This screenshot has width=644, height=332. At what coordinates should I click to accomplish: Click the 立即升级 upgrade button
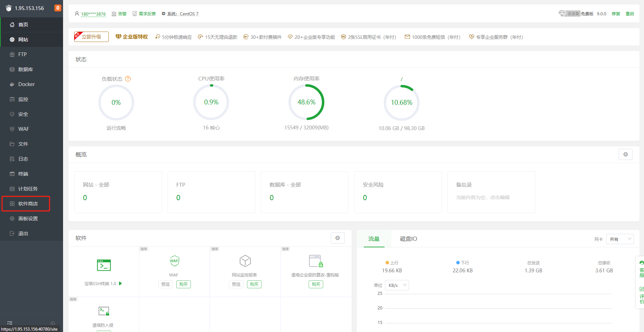click(91, 37)
